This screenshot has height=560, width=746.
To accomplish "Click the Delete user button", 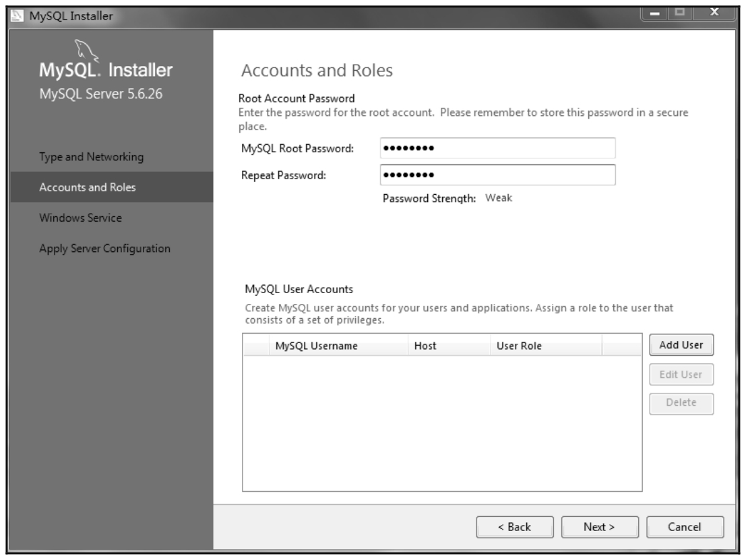I will point(681,403).
